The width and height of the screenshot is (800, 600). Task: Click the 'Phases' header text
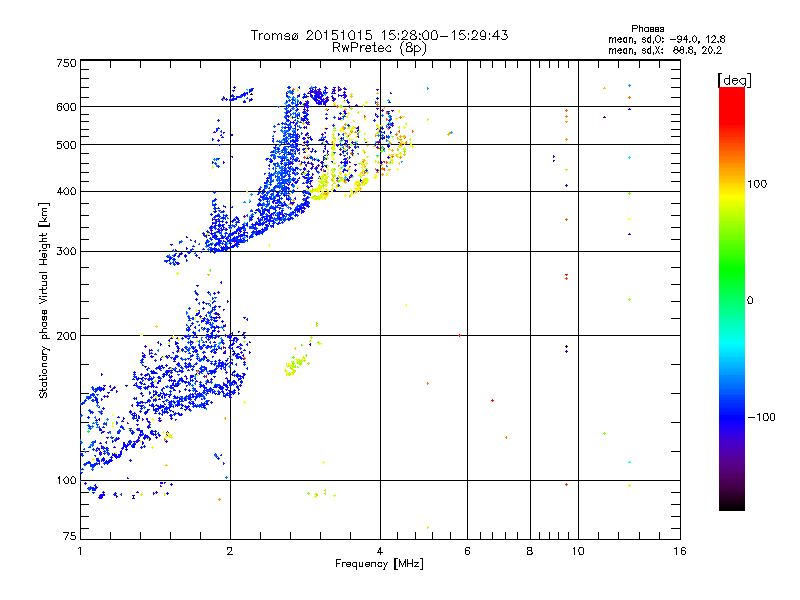pos(647,29)
